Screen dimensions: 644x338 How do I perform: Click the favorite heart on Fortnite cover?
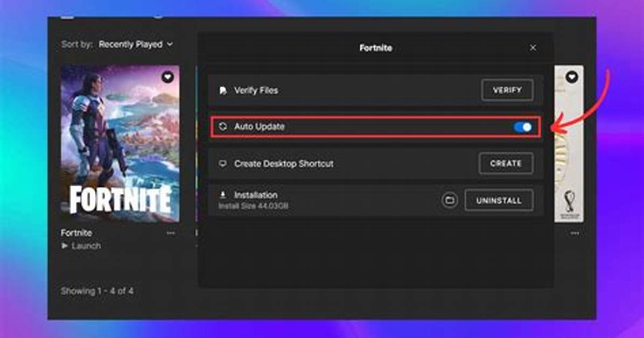click(167, 77)
